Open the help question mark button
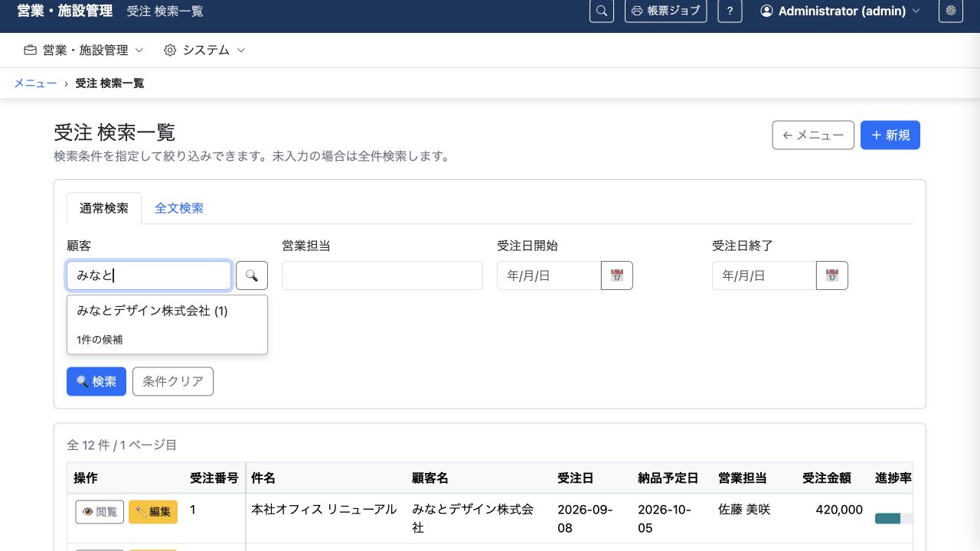980x551 pixels. tap(730, 11)
